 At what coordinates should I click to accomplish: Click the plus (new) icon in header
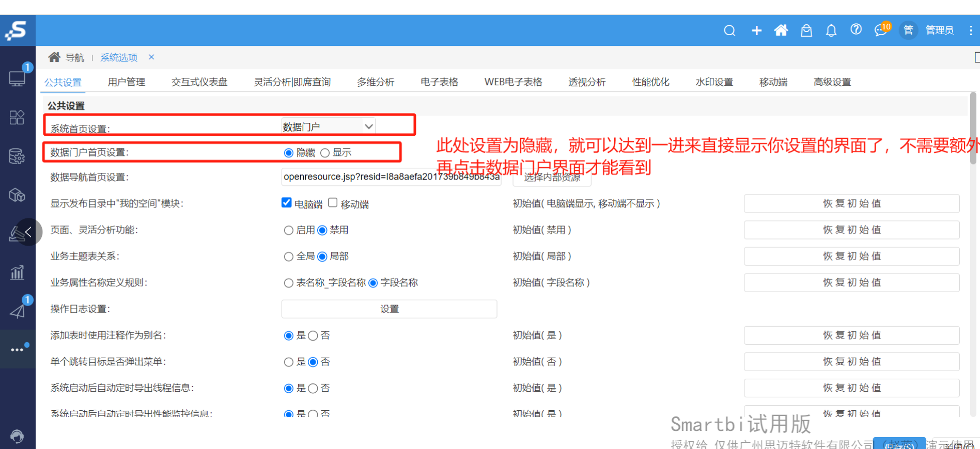click(x=756, y=30)
